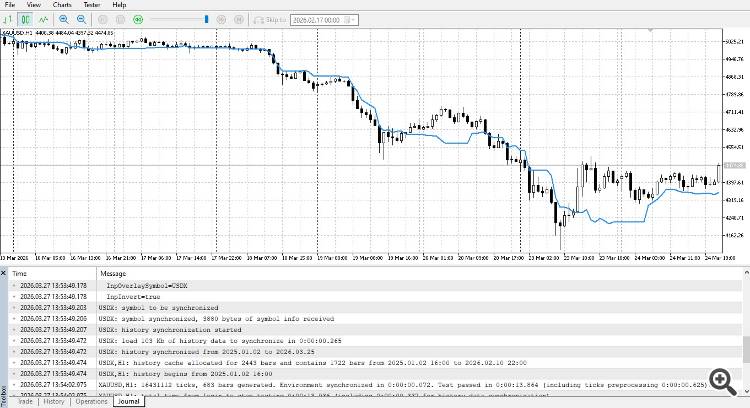The image size is (750, 408).
Task: Select the 'history begins from 2025.01.02 16:00' row
Action: [375, 374]
